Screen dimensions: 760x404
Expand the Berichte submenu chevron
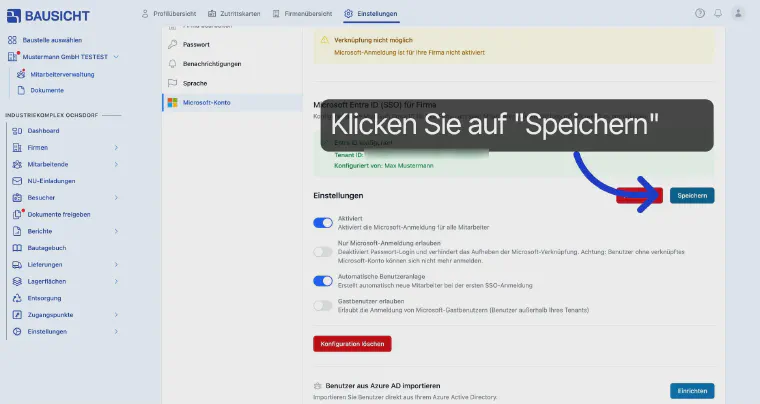pos(116,231)
